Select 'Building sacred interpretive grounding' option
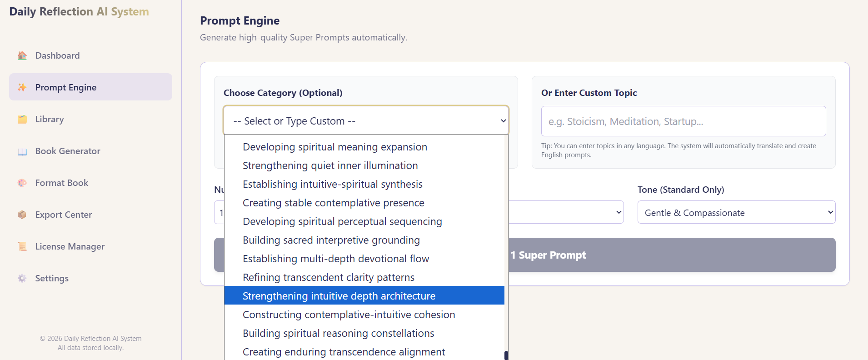Image resolution: width=868 pixels, height=360 pixels. pos(331,240)
